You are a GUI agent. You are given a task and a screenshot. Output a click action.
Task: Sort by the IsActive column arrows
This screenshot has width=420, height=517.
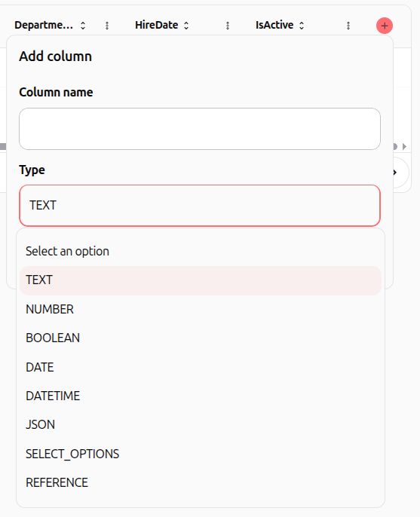point(302,26)
